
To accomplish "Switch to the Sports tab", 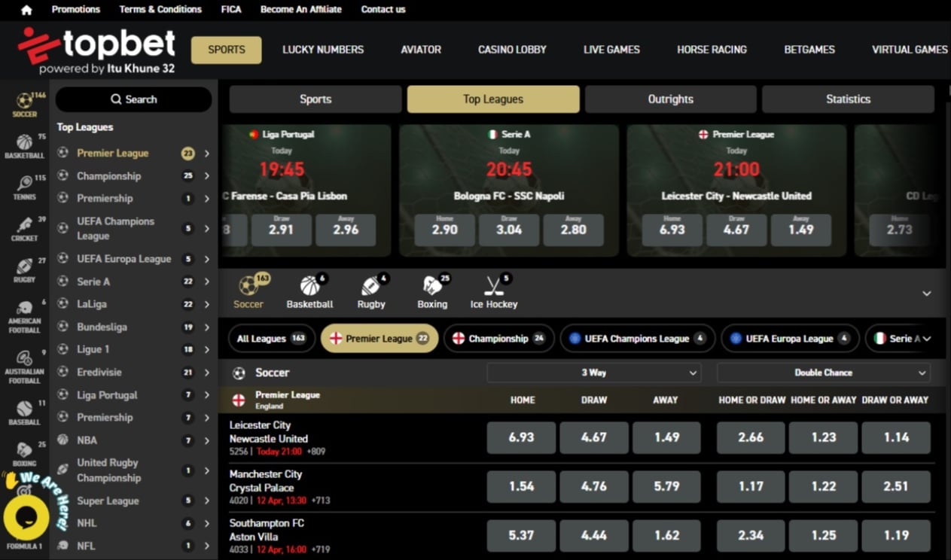I will 315,99.
